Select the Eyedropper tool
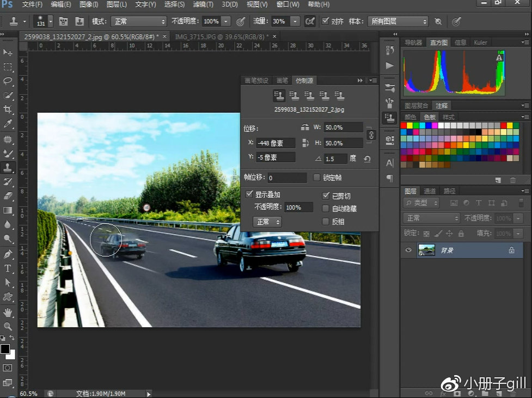Viewport: 532px width, 398px height. pos(8,124)
